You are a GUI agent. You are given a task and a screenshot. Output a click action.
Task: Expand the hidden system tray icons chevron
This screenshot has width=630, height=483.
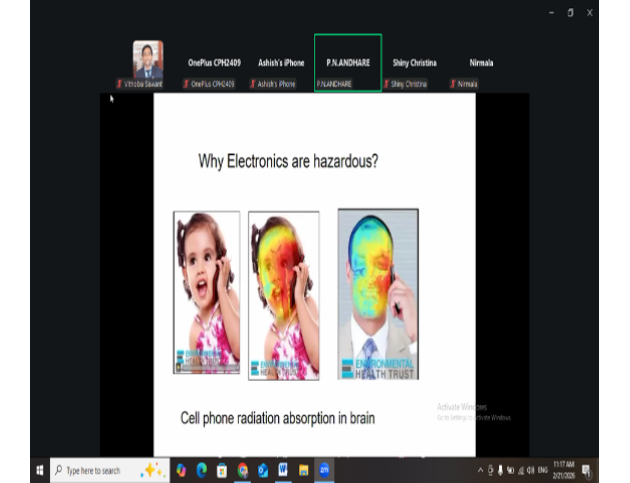pyautogui.click(x=479, y=470)
